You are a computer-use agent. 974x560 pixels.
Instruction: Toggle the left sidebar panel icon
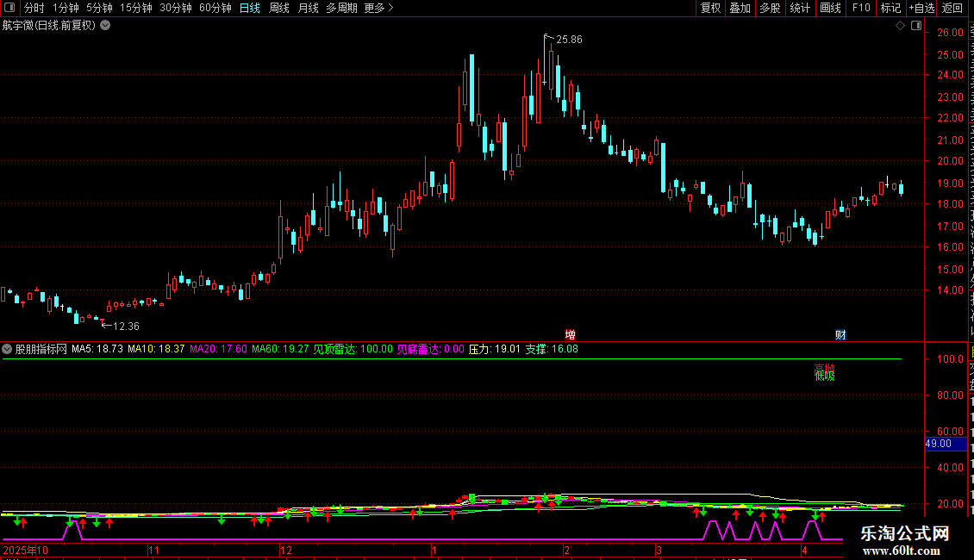9,8
